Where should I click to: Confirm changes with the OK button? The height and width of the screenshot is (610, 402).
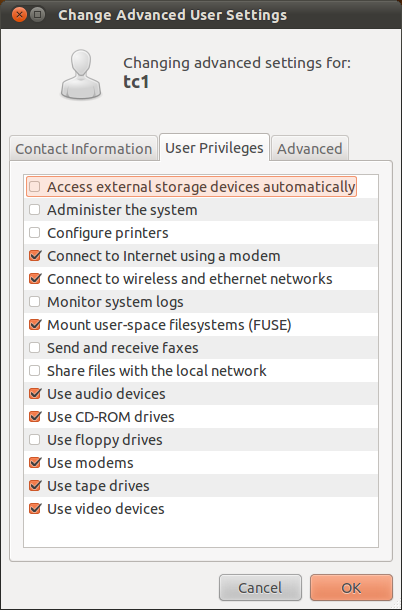351,587
